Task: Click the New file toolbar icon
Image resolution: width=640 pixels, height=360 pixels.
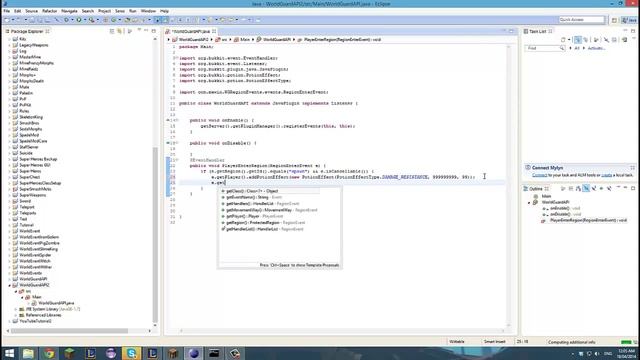Action: [x=7, y=20]
